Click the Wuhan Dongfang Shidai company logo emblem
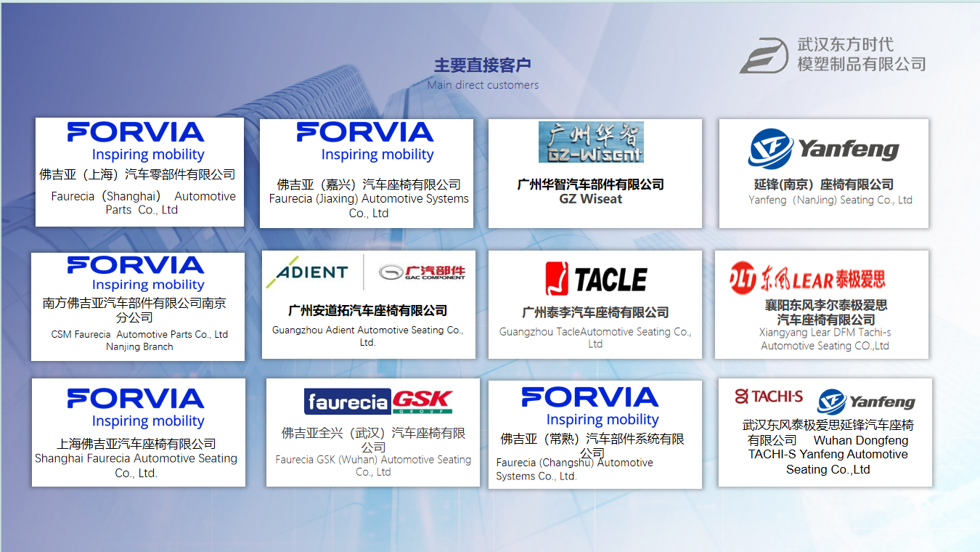This screenshot has height=552, width=980. pyautogui.click(x=764, y=56)
